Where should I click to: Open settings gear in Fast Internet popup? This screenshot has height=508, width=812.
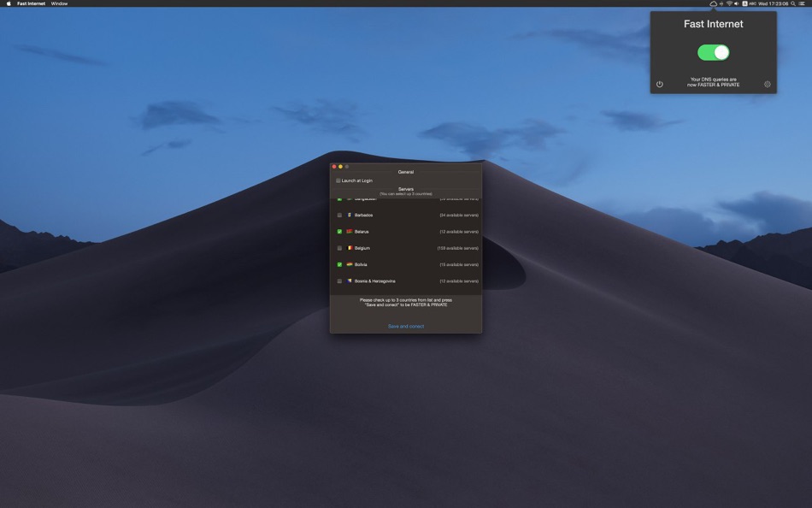click(x=767, y=84)
